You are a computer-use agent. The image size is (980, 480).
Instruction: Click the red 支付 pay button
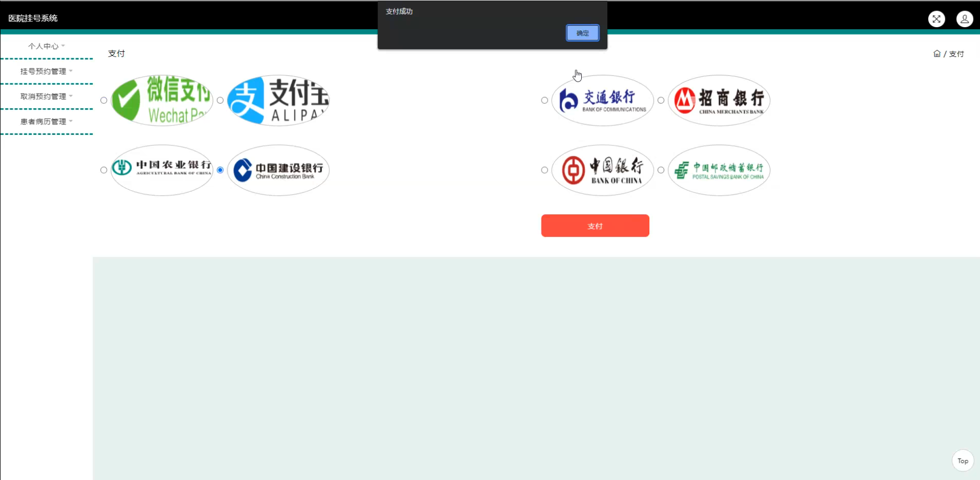point(595,225)
